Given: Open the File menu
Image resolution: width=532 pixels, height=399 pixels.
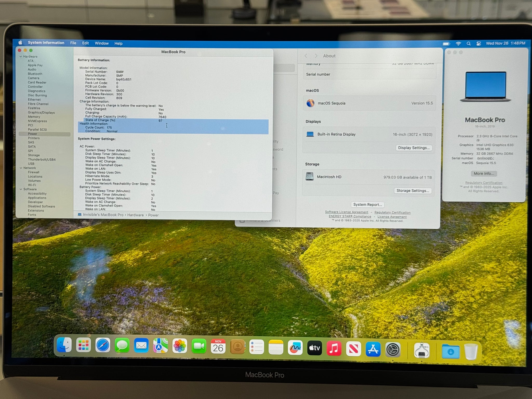Looking at the screenshot, I should point(73,43).
